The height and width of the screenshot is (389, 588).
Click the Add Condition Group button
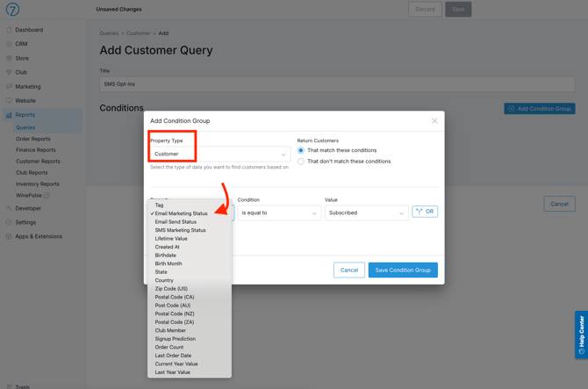(x=539, y=109)
